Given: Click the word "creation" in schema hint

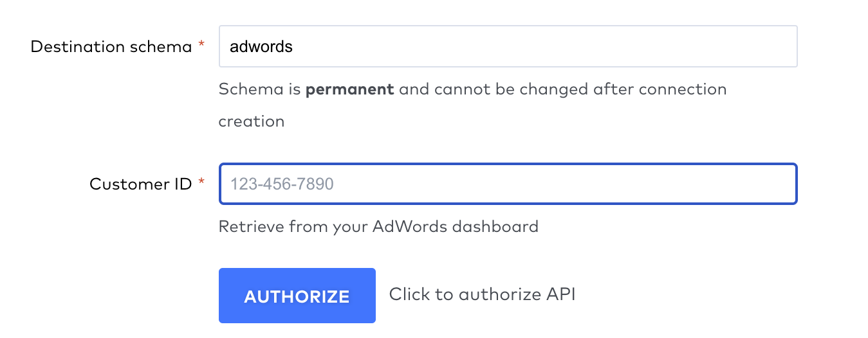Looking at the screenshot, I should [x=251, y=121].
